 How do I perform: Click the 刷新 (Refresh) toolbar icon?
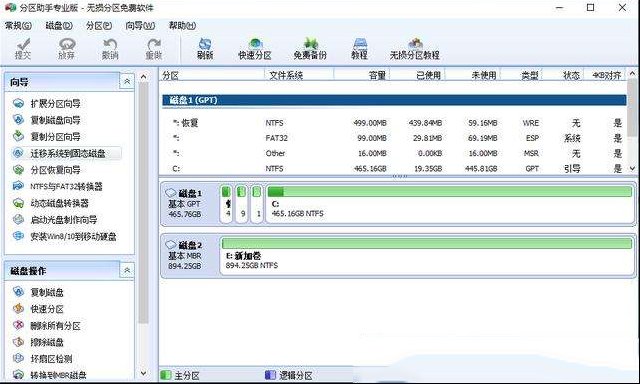coord(204,49)
